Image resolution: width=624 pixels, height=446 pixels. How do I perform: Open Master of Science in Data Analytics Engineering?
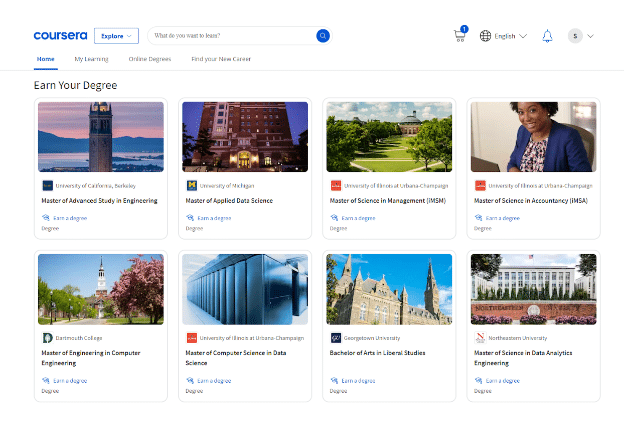523,358
